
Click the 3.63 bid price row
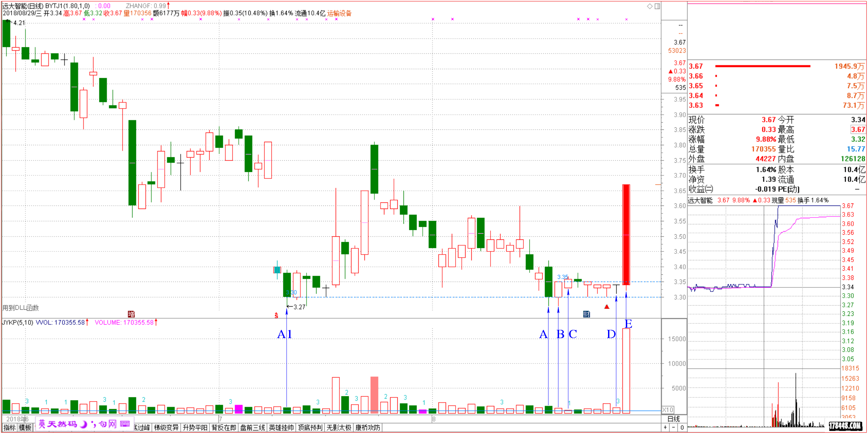click(x=777, y=105)
